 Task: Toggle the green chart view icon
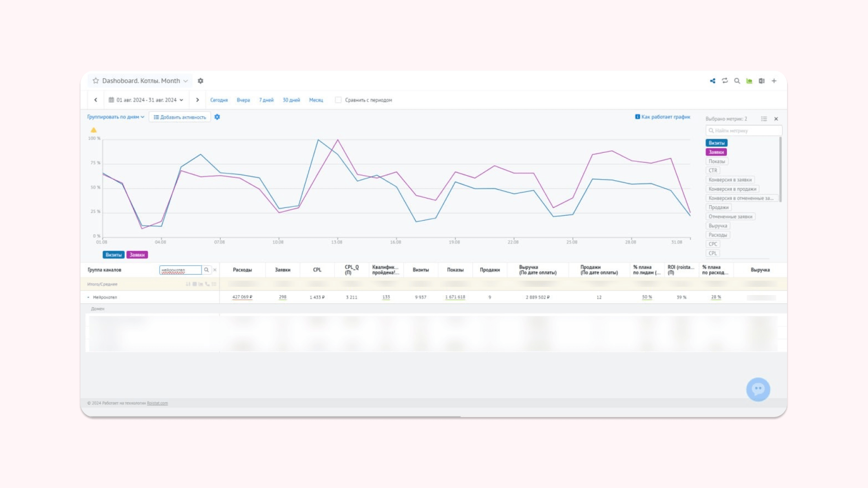[x=749, y=81]
